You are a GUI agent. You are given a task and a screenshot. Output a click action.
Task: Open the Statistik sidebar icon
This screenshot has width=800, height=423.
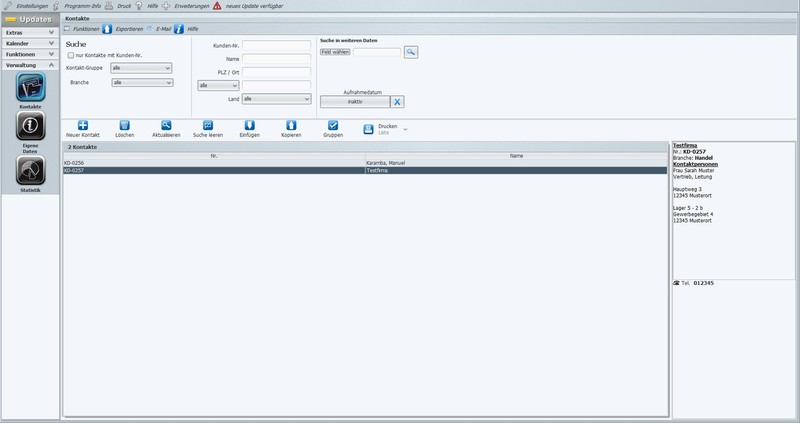31,170
